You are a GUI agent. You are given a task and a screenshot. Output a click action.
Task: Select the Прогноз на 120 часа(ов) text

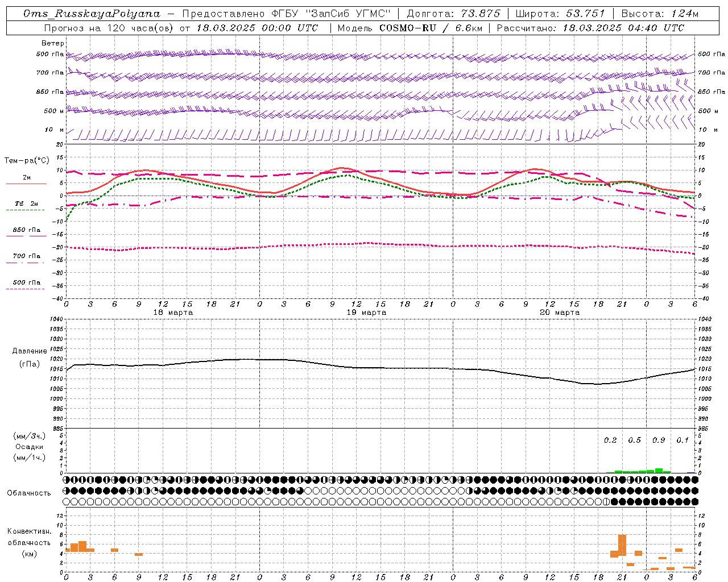click(x=109, y=28)
